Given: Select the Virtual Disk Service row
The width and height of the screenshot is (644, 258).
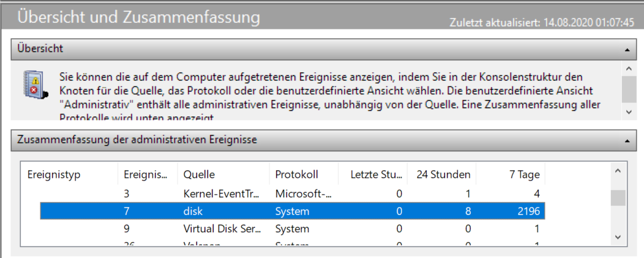Looking at the screenshot, I should tap(222, 229).
